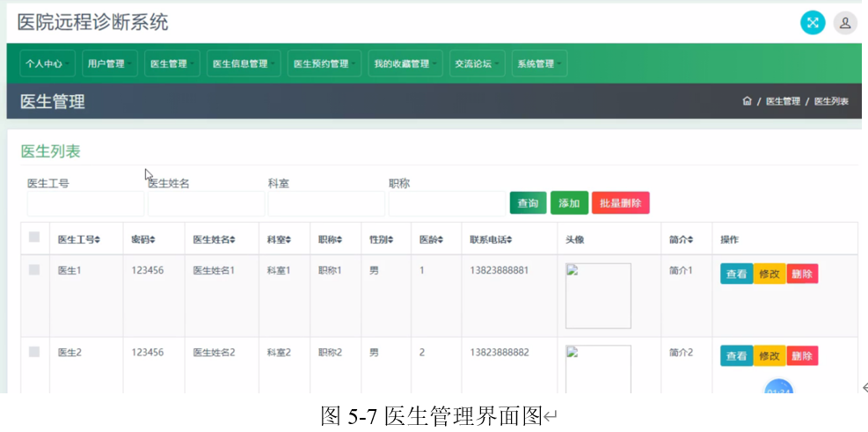
Task: Expand the 个人中心 dropdown menu
Action: [x=47, y=63]
